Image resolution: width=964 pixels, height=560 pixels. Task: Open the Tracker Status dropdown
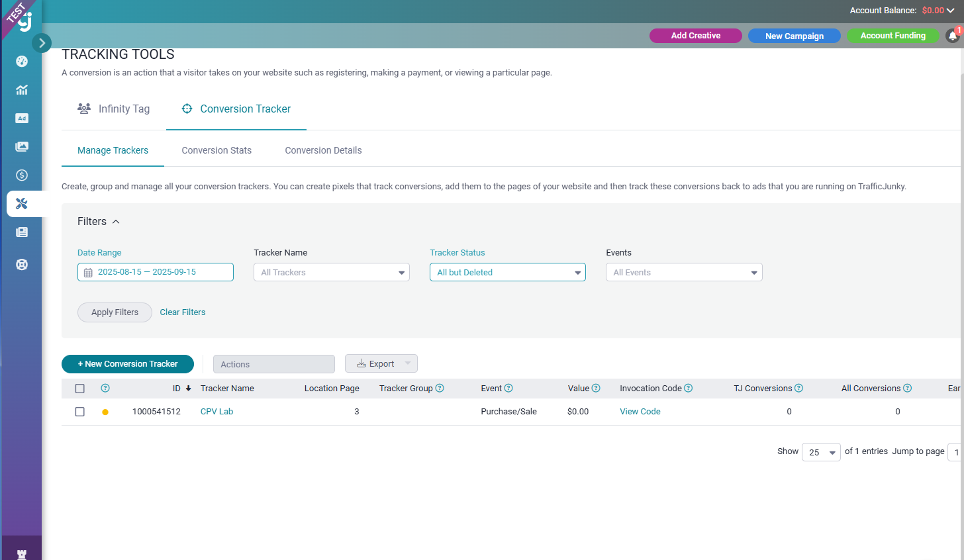pyautogui.click(x=507, y=272)
